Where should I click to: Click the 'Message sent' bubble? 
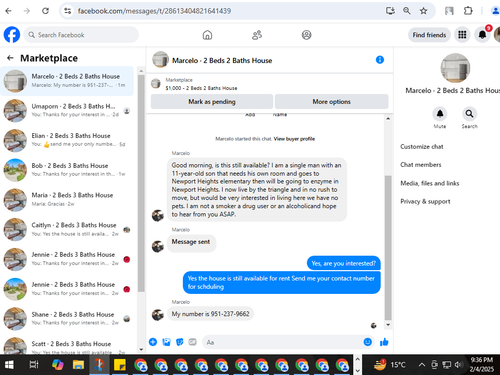(x=191, y=242)
